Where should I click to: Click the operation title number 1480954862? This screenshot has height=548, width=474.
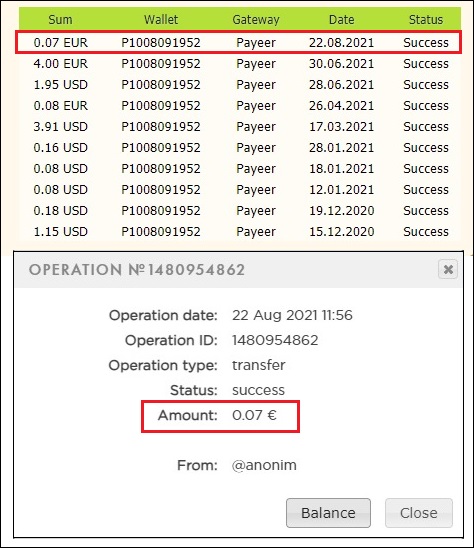pyautogui.click(x=196, y=270)
